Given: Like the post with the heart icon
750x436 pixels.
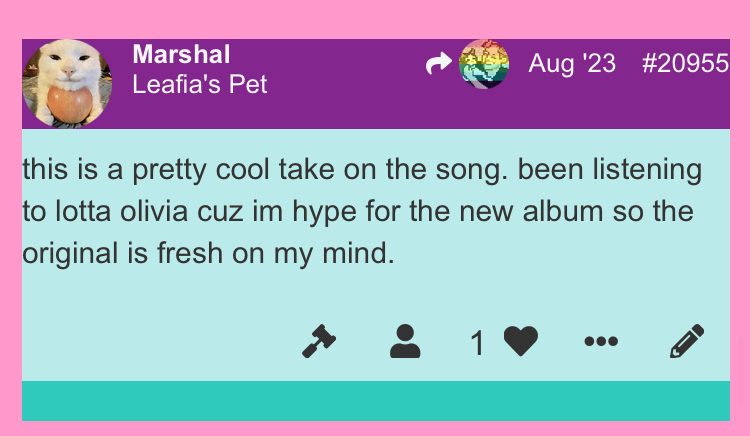Looking at the screenshot, I should coord(521,342).
